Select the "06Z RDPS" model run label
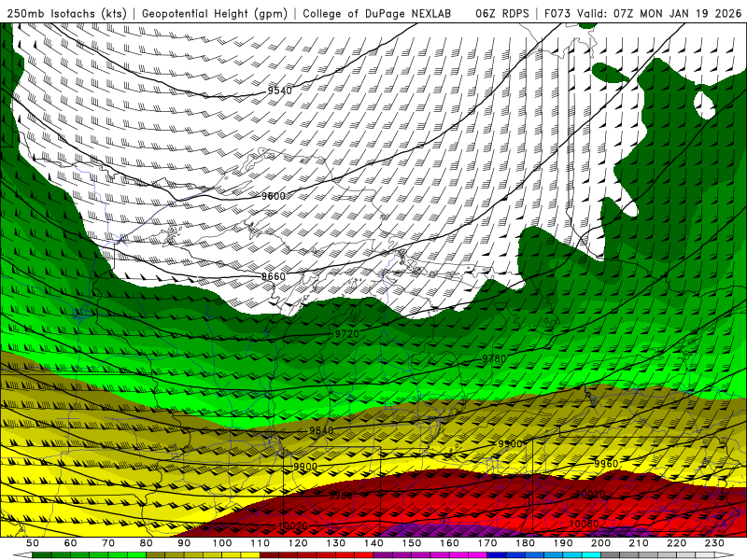The width and height of the screenshot is (747, 560). click(x=501, y=13)
